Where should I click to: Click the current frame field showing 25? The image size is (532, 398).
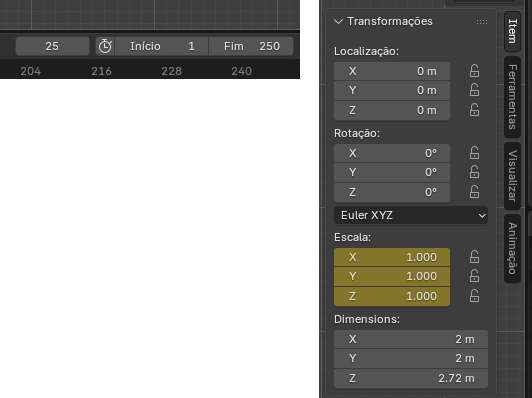point(52,46)
